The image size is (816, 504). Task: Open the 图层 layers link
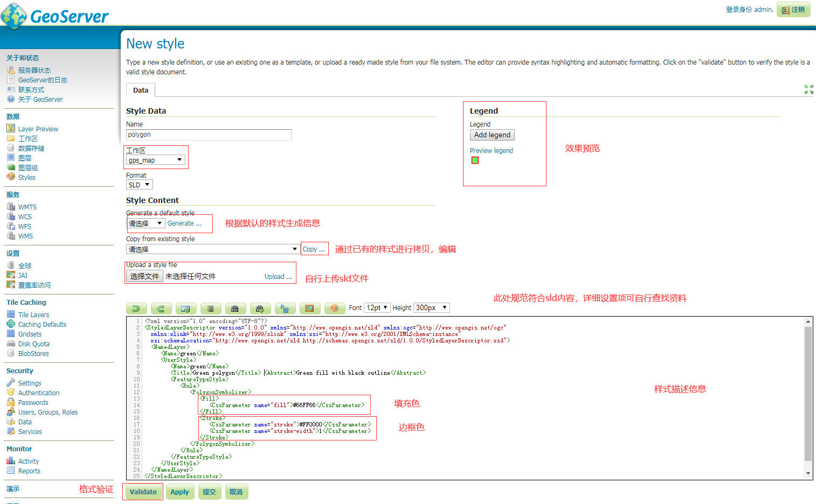click(x=25, y=158)
